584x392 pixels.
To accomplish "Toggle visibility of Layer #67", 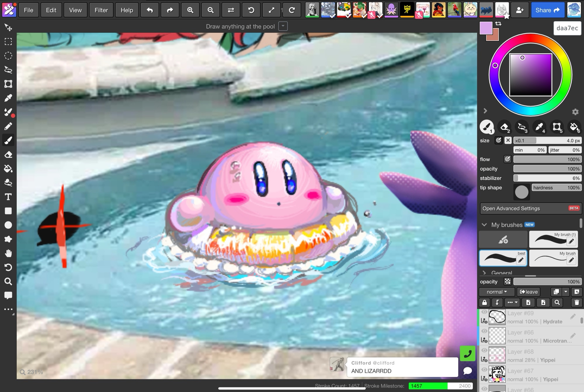I will tap(484, 370).
